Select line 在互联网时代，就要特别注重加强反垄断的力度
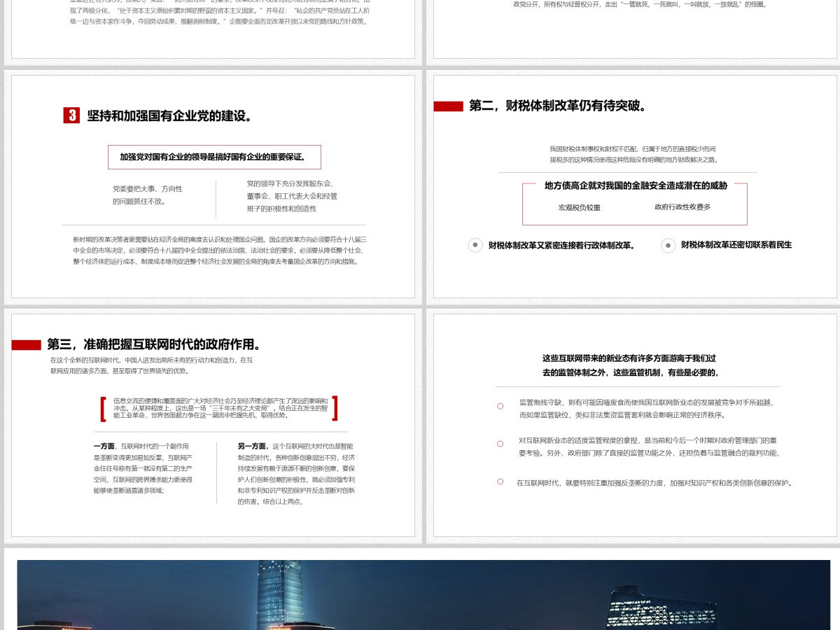Image resolution: width=840 pixels, height=630 pixels. [x=654, y=483]
